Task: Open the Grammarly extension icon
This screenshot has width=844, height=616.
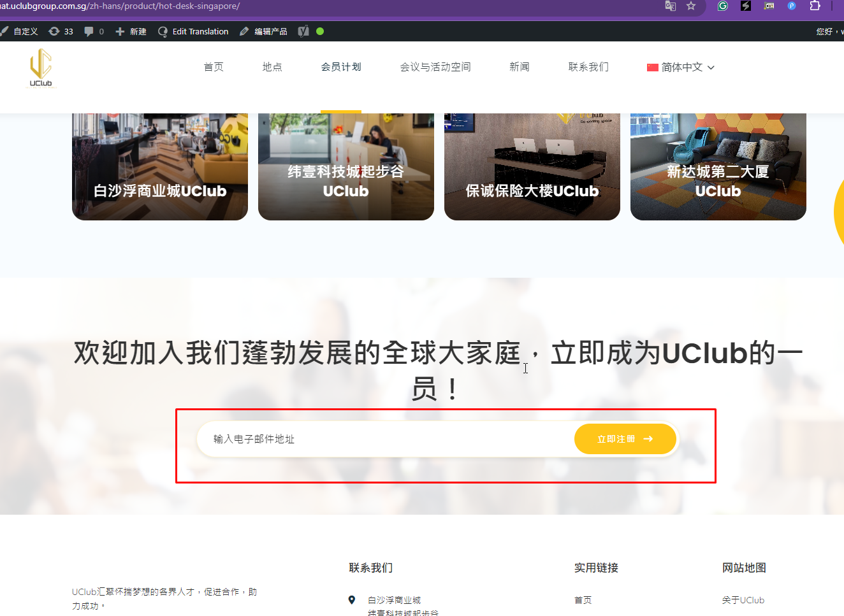Action: tap(723, 6)
